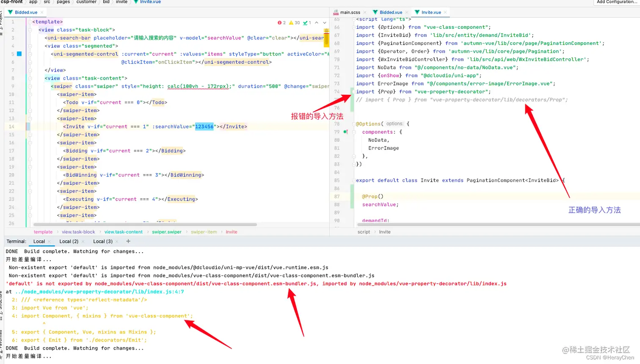The width and height of the screenshot is (640, 364).
Task: Open Add Configuration dropdown
Action: 616,2
